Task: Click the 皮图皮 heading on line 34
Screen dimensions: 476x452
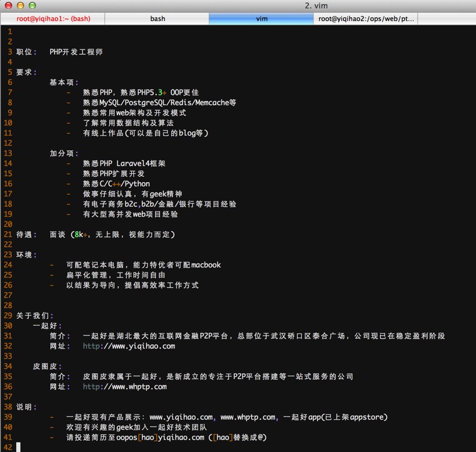Action: coord(45,366)
